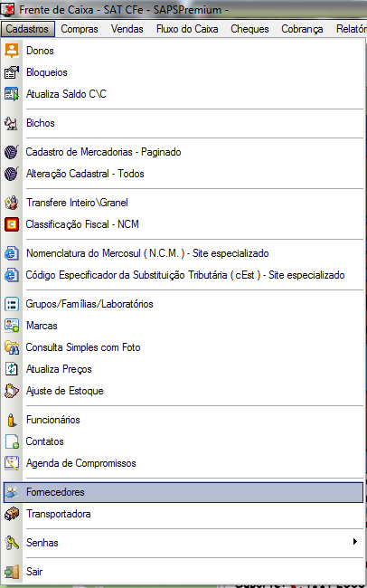Screen dimensions: 367x588
Task: Expand the Senhas submenu arrow
Action: click(x=354, y=541)
